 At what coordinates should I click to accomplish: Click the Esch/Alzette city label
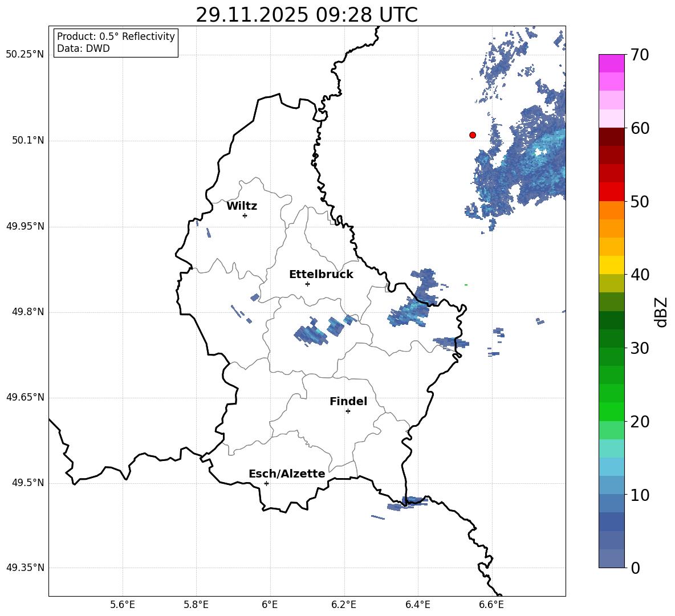coord(287,474)
